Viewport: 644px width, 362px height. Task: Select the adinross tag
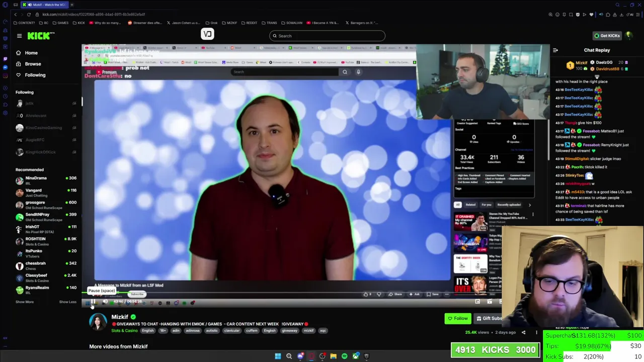click(x=193, y=330)
